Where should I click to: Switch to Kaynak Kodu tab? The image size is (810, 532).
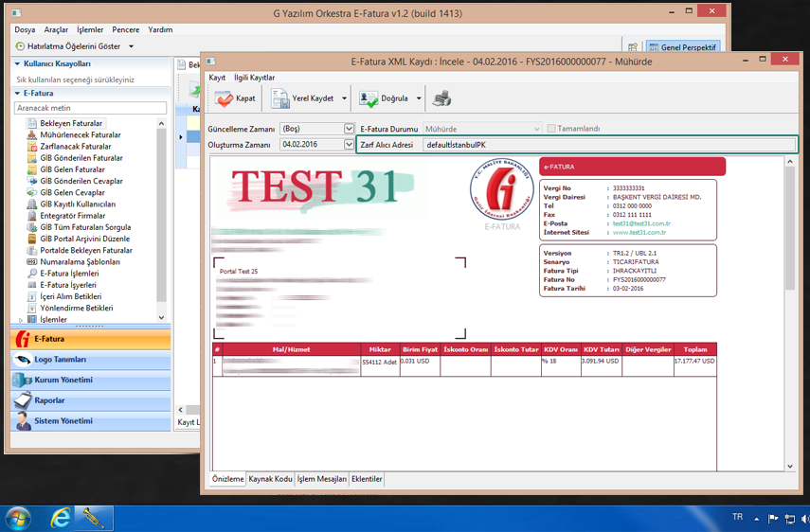tap(270, 479)
